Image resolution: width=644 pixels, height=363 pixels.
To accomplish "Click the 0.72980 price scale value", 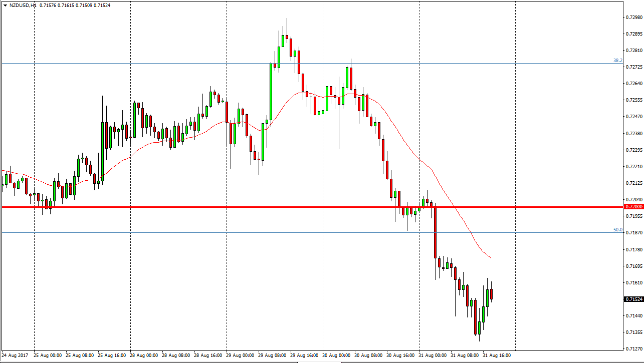I will click(633, 18).
